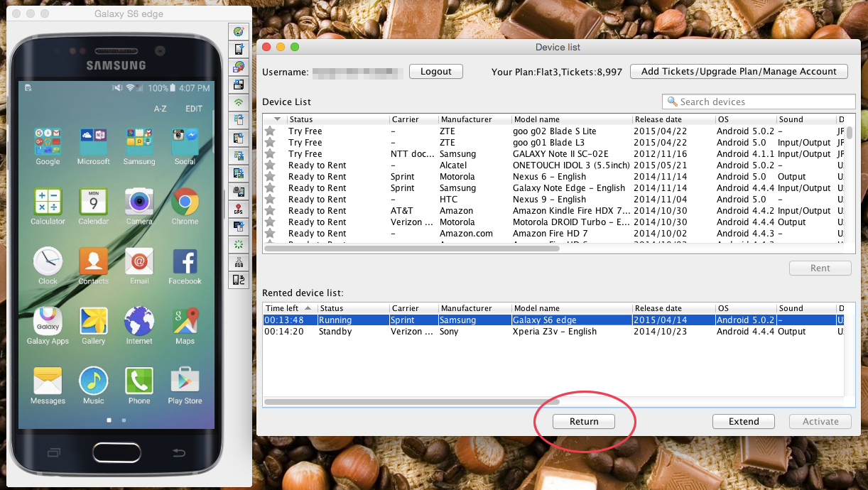Star the Nexus 6 - English device
The height and width of the screenshot is (490, 868).
tap(270, 177)
